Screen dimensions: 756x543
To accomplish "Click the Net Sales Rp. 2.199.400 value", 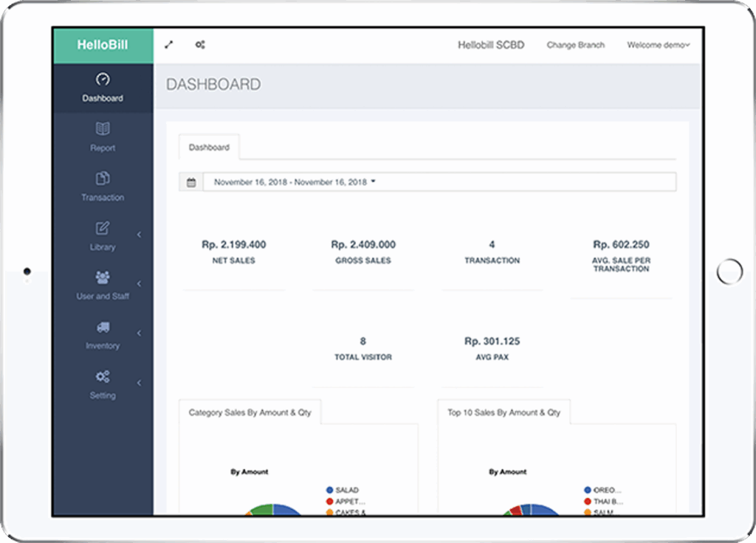I will (234, 245).
